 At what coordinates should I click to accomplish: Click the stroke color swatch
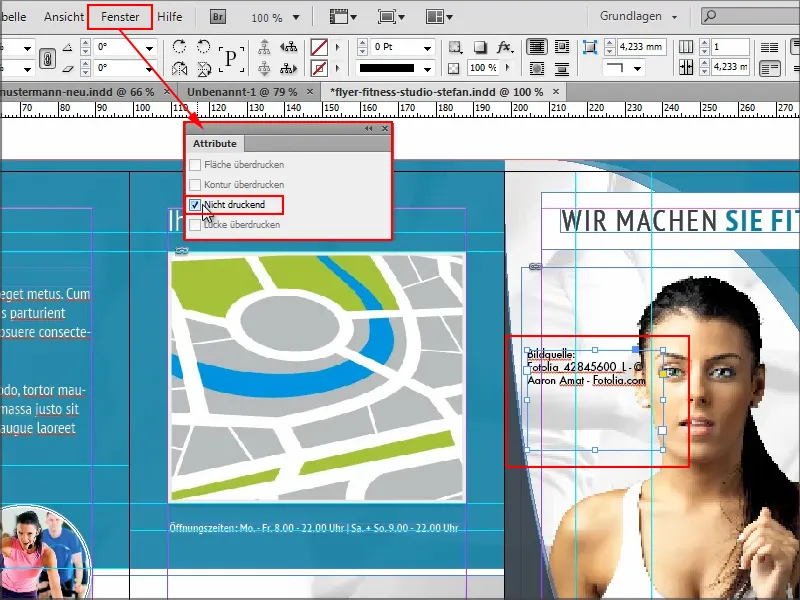pyautogui.click(x=319, y=68)
